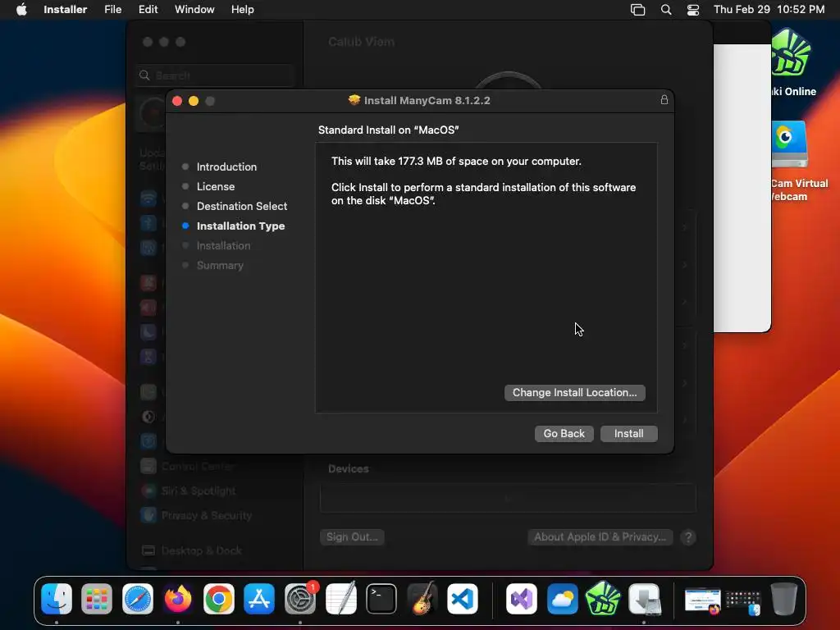Viewport: 840px width, 630px height.
Task: Open the Help menu
Action: [x=242, y=10]
